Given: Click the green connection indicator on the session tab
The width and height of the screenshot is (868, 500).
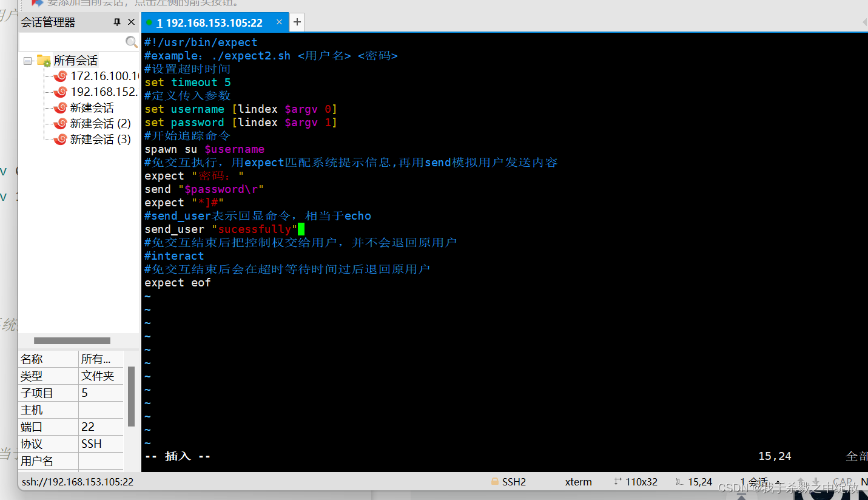Looking at the screenshot, I should (x=149, y=22).
